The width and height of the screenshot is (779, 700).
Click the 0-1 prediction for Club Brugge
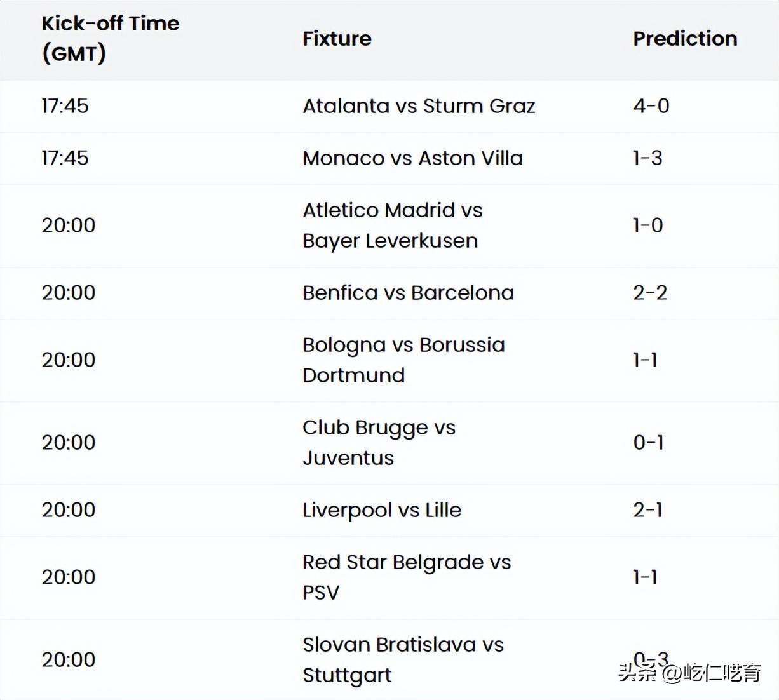point(648,443)
